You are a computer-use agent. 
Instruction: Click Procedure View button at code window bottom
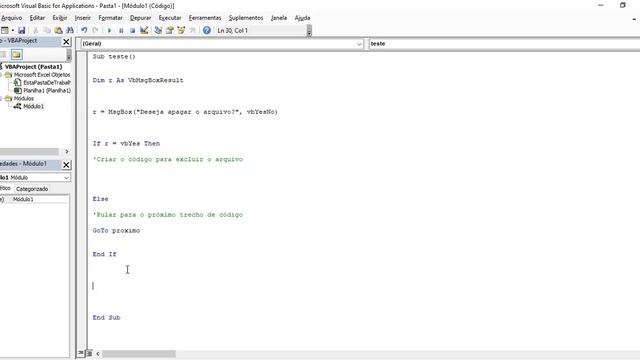81,353
